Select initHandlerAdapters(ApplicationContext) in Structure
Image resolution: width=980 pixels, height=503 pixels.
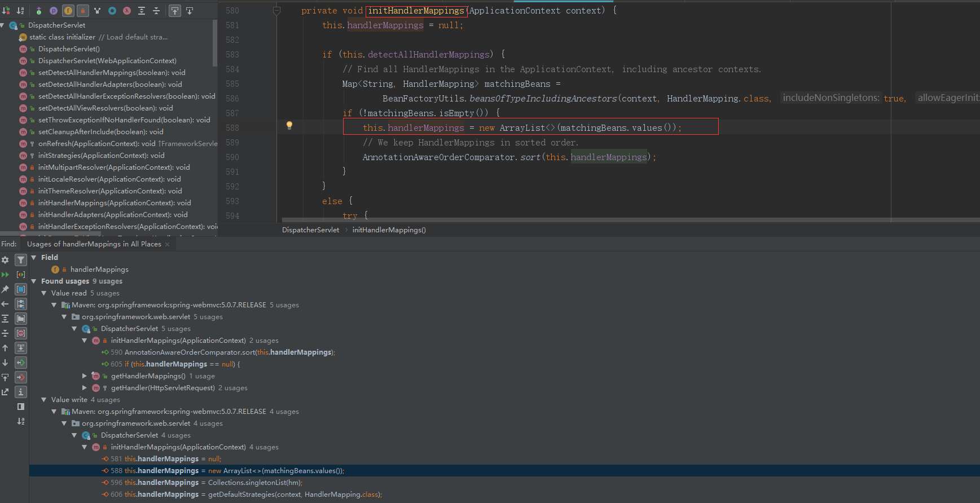113,215
